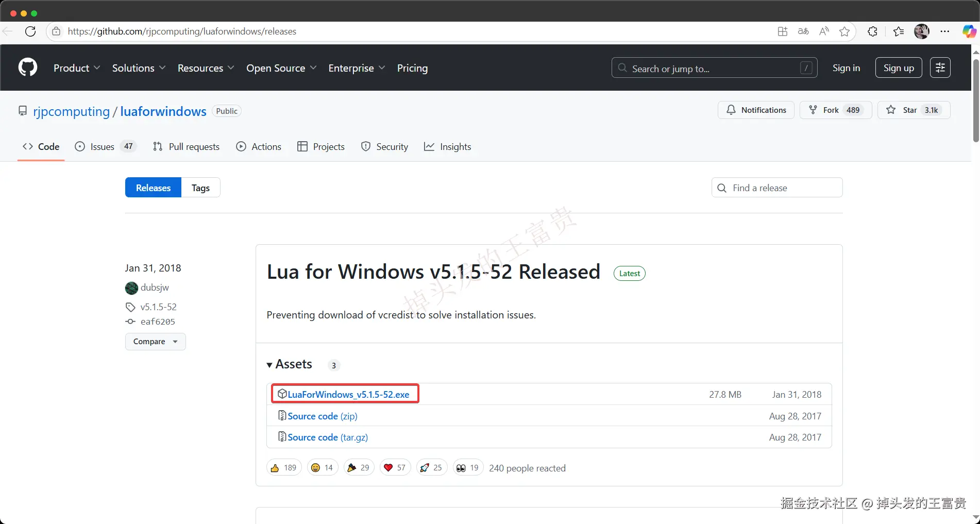React with the thumbs up emoji

click(x=284, y=468)
